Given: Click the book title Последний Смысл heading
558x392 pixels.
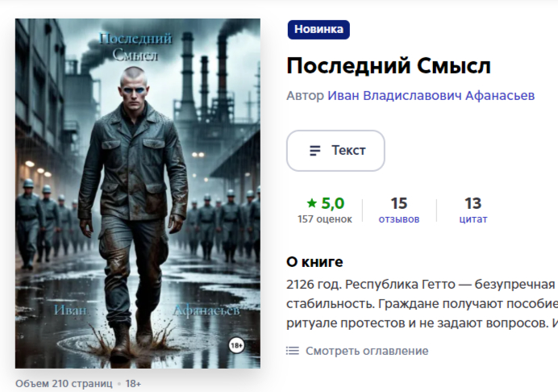Looking at the screenshot, I should click(x=389, y=66).
